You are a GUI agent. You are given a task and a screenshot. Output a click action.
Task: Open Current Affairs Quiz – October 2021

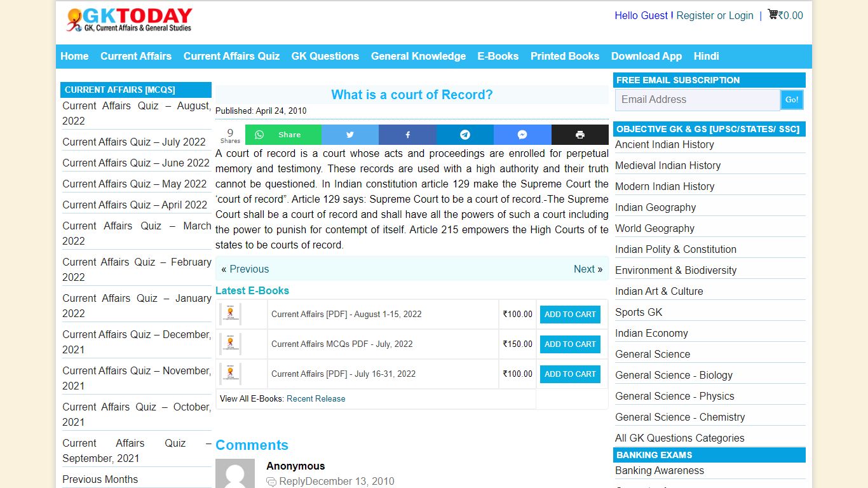tap(137, 414)
